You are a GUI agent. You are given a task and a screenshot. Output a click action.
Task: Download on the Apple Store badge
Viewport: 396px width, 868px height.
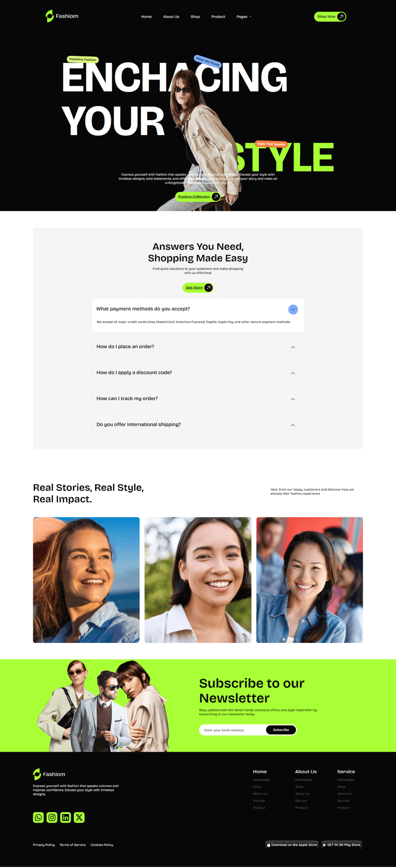(x=292, y=845)
